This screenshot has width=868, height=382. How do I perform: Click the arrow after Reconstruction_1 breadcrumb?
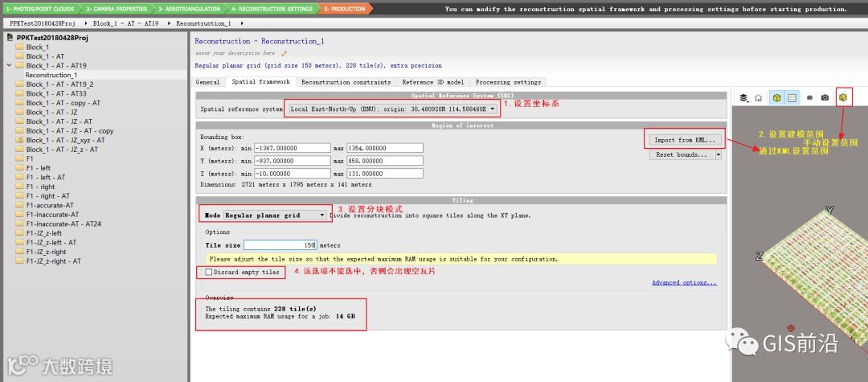[242, 23]
